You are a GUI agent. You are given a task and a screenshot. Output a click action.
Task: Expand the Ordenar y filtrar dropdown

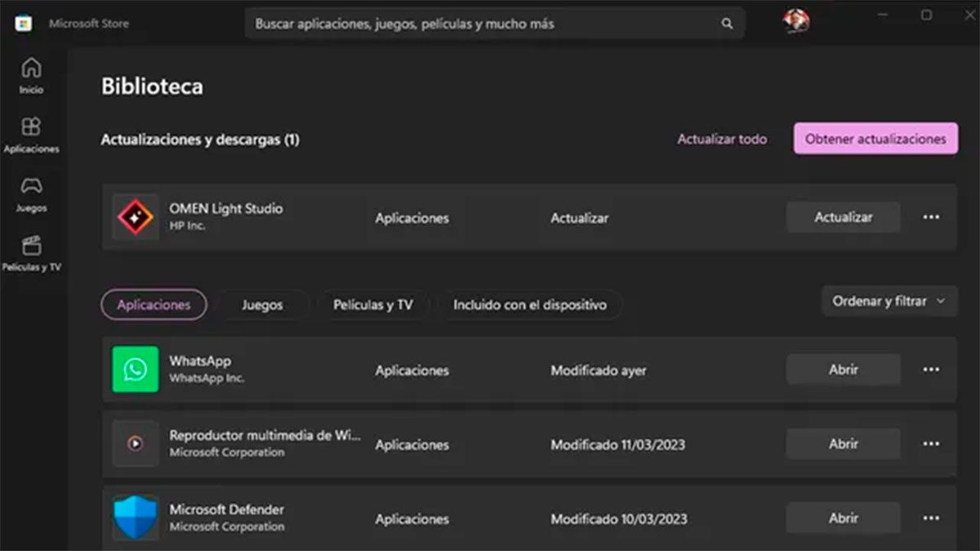[889, 301]
